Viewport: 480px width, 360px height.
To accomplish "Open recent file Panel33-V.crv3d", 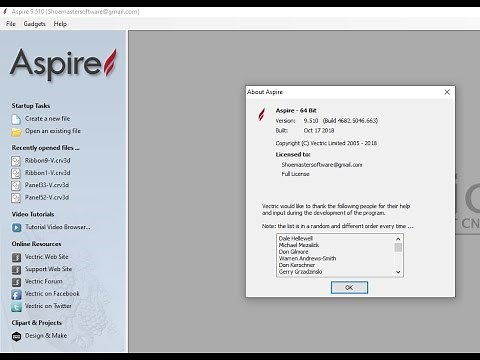I will (x=47, y=185).
